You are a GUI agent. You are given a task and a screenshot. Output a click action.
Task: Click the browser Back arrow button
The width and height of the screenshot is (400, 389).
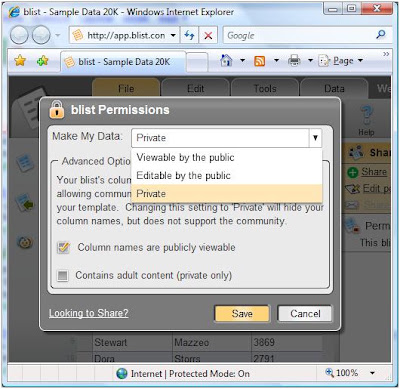pos(20,35)
